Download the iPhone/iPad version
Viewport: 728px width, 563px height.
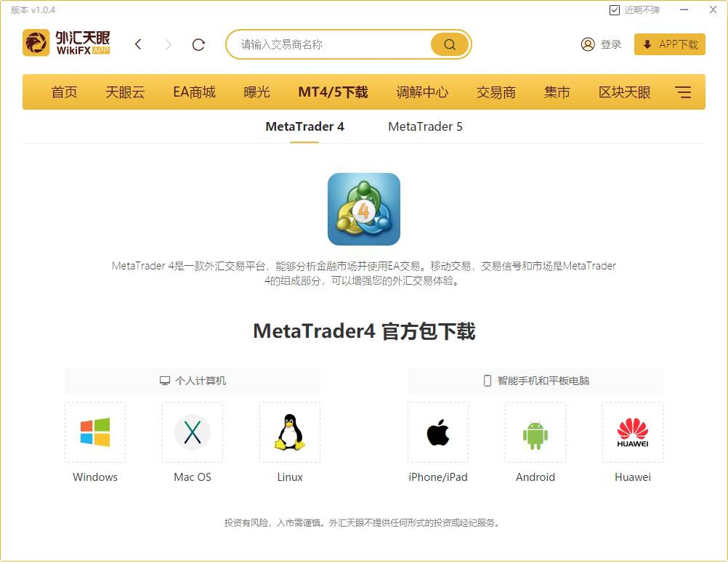coord(438,432)
